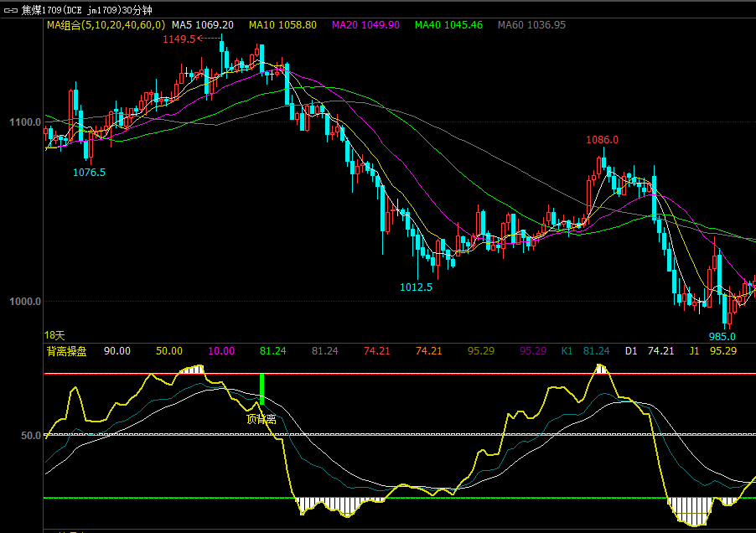Click the 1012.5 low price label
This screenshot has height=533, width=756.
pyautogui.click(x=416, y=287)
